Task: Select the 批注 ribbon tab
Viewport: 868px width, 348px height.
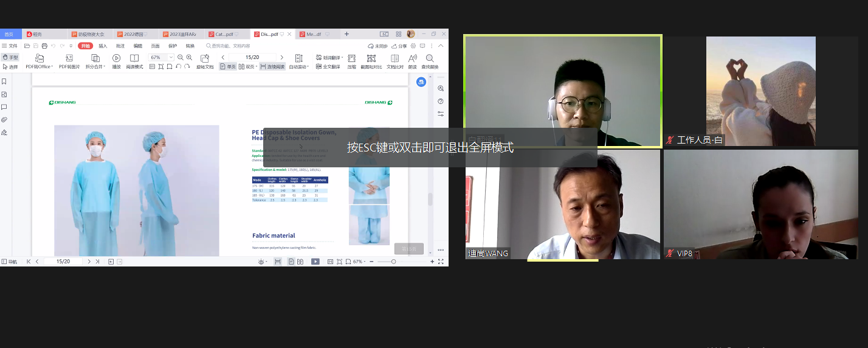Action: point(120,46)
